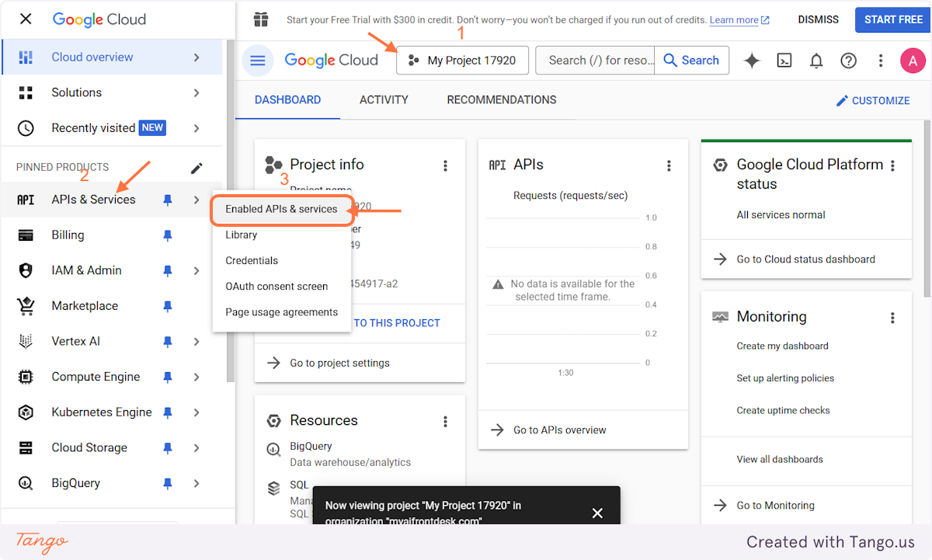Click the Solutions grid icon
This screenshot has height=560, width=932.
pos(26,92)
